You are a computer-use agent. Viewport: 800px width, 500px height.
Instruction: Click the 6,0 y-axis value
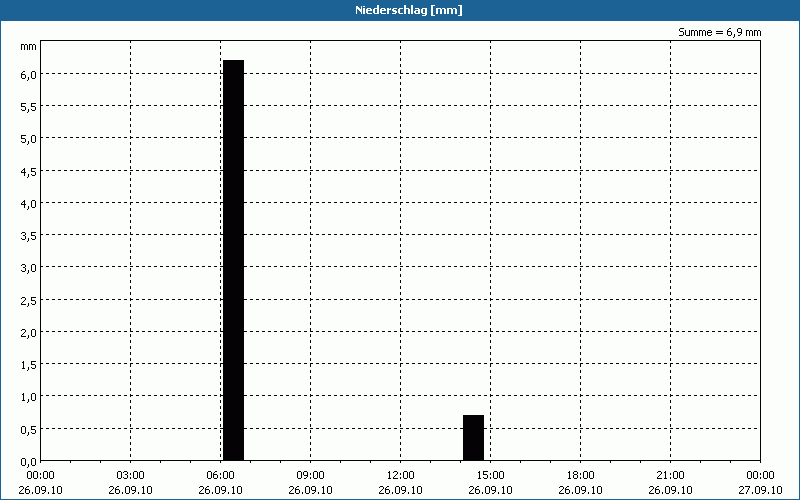pyautogui.click(x=28, y=74)
